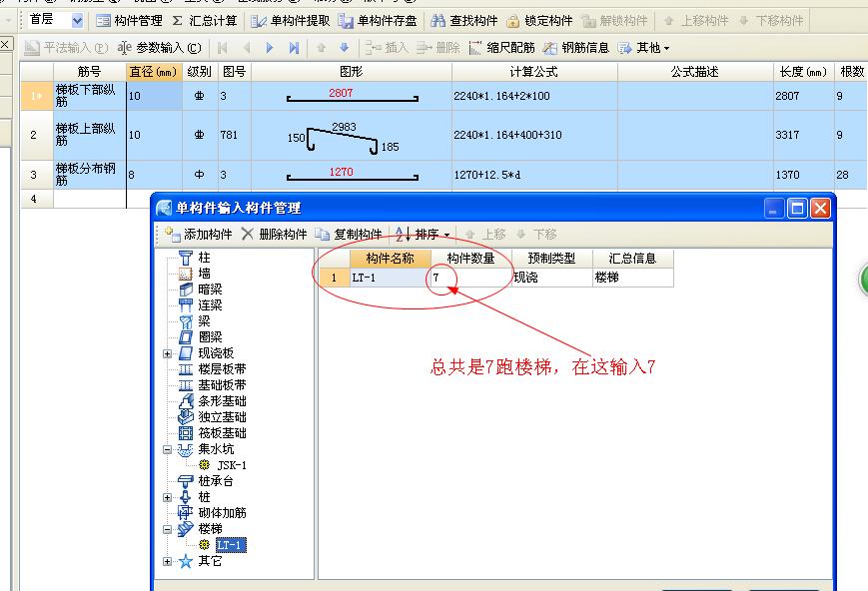Image resolution: width=868 pixels, height=591 pixels.
Task: Select 圈梁 in the component tree
Action: [x=210, y=337]
